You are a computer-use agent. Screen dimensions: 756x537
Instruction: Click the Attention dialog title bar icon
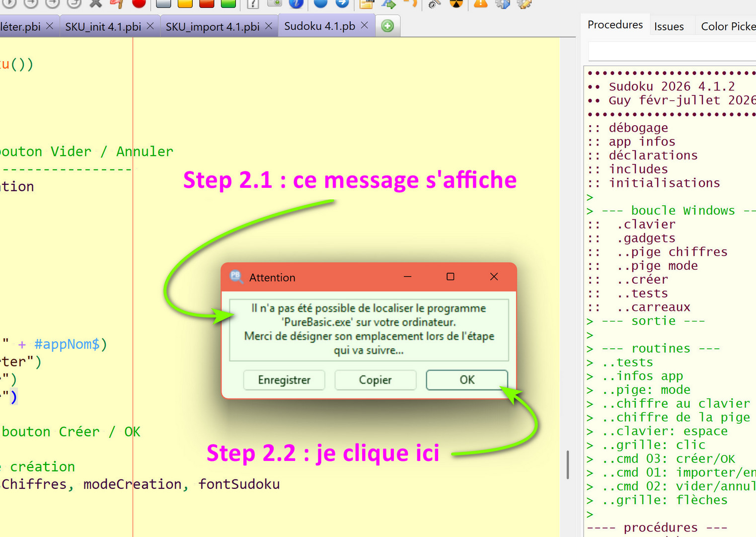[x=236, y=277]
